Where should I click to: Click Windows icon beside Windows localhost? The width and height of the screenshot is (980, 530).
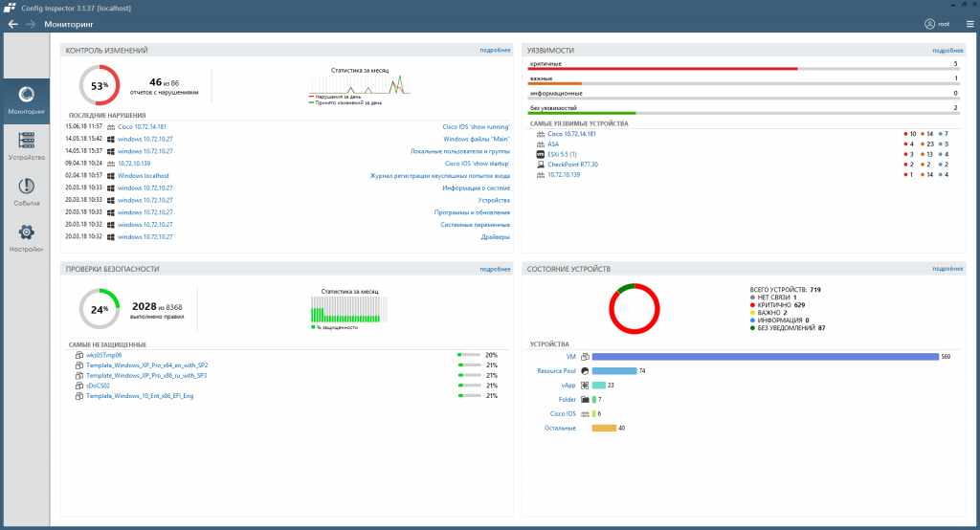tap(111, 176)
